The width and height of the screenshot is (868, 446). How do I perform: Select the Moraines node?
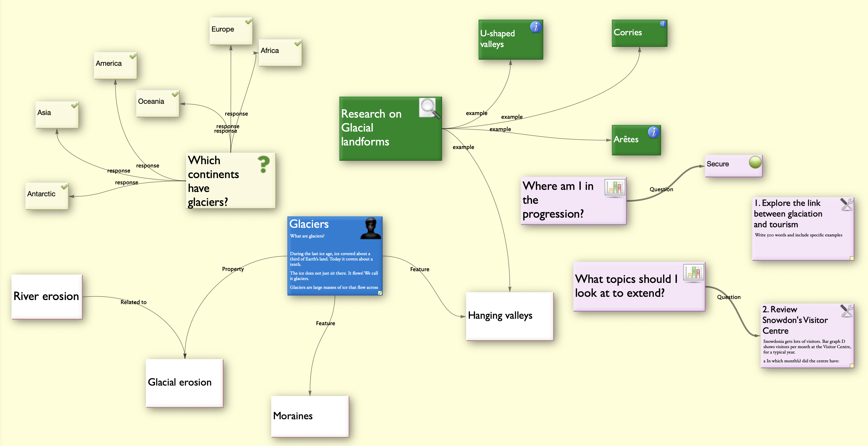click(x=310, y=416)
